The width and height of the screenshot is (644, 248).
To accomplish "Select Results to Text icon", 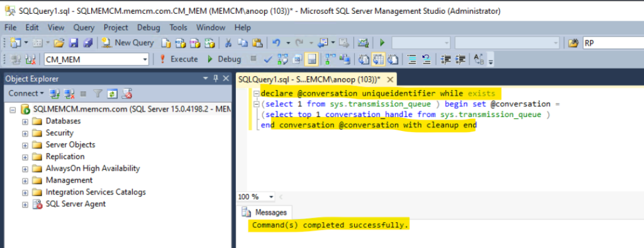I will pos(364,59).
